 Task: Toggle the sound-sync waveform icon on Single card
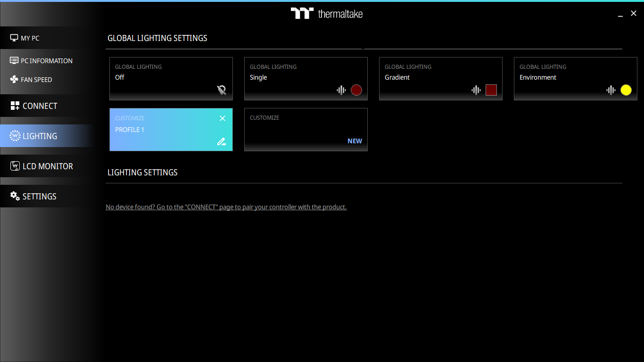click(341, 90)
